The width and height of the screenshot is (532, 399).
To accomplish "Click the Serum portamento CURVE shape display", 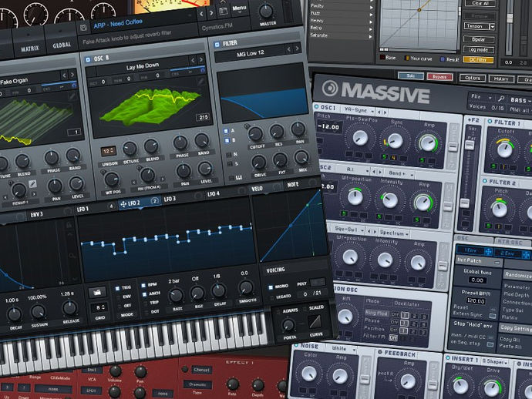I will [x=315, y=322].
